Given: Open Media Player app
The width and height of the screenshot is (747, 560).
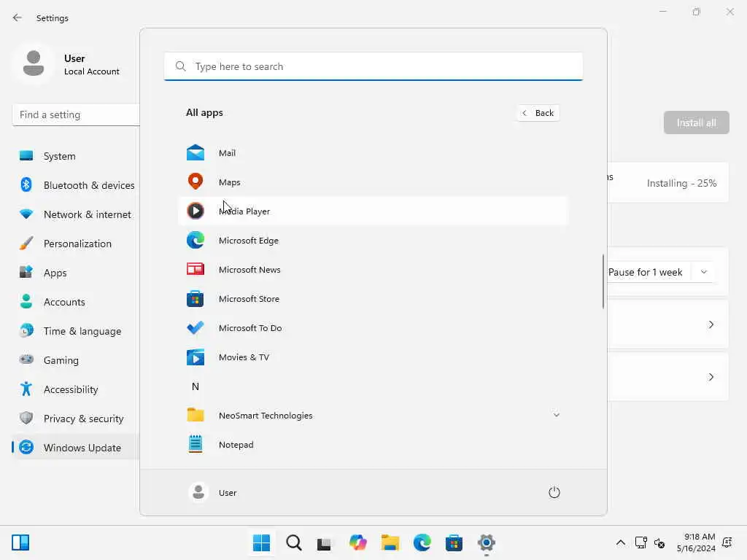Looking at the screenshot, I should point(373,211).
